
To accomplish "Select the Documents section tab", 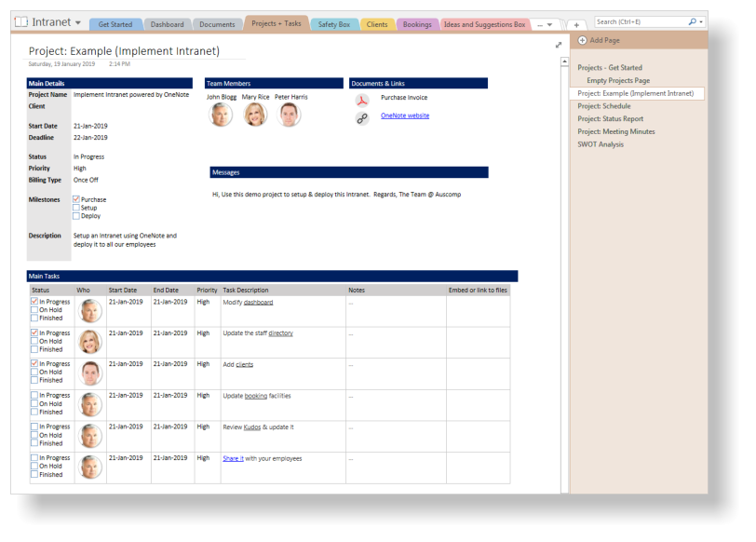I will pos(217,24).
